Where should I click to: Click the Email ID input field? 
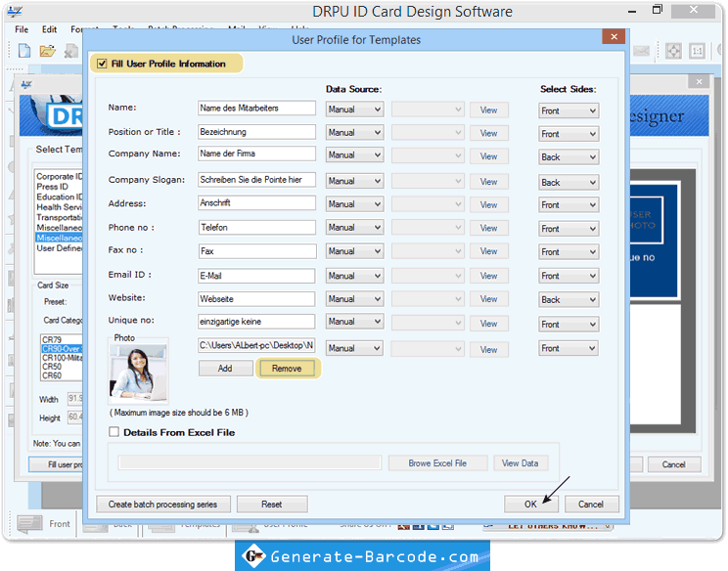[256, 276]
